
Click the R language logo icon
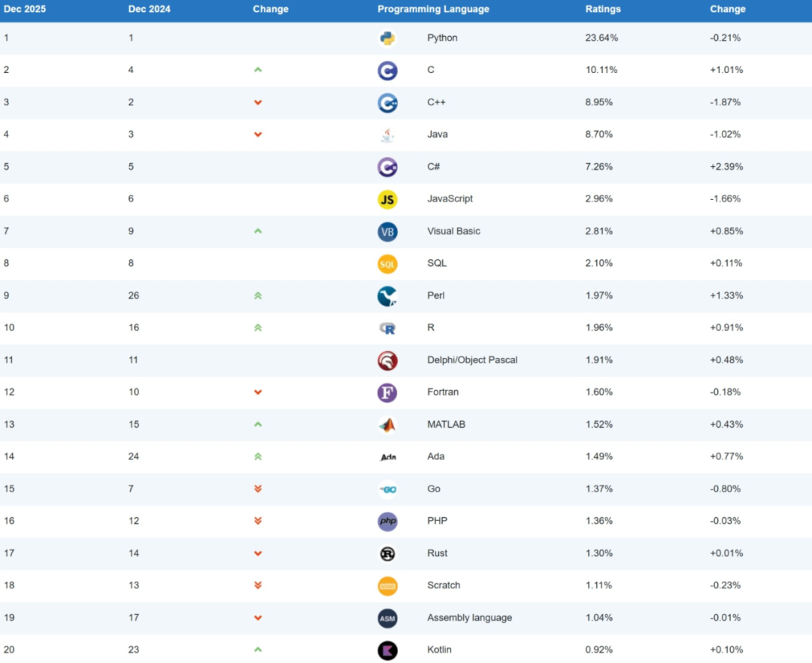387,328
